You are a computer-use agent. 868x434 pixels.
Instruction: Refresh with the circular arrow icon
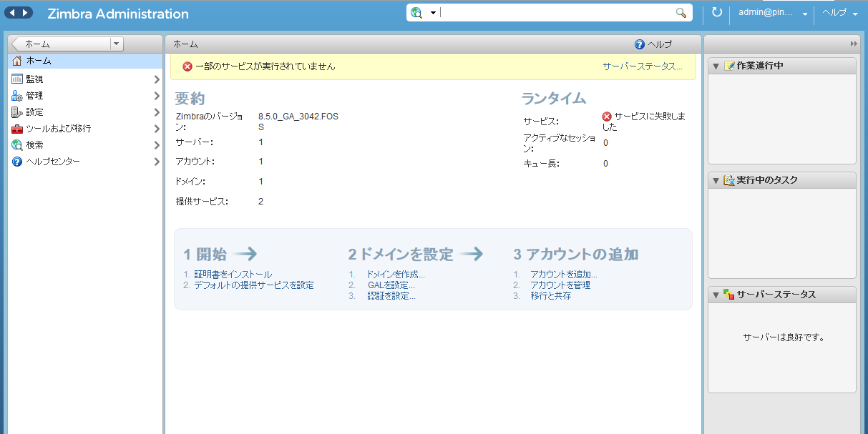tap(717, 13)
